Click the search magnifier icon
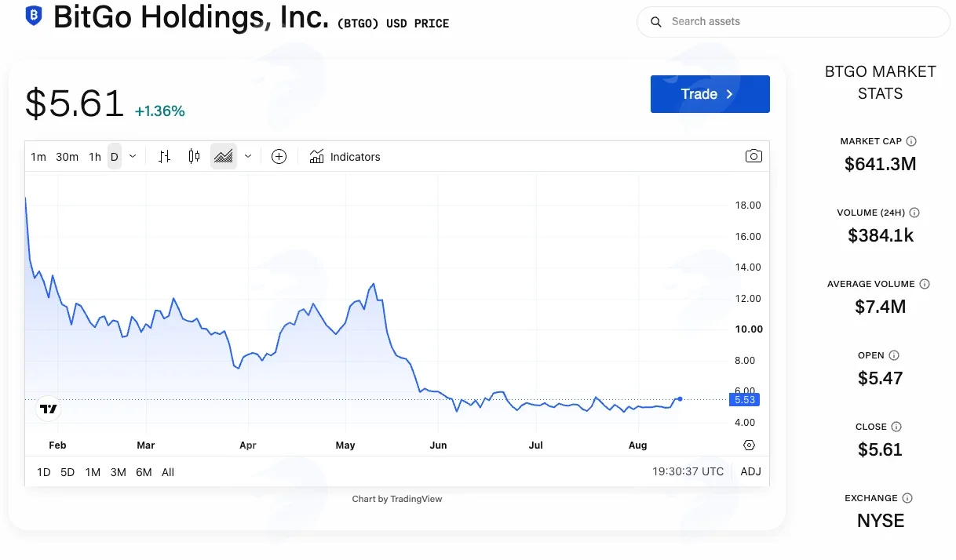Viewport: 956px width, 560px height. (x=656, y=22)
